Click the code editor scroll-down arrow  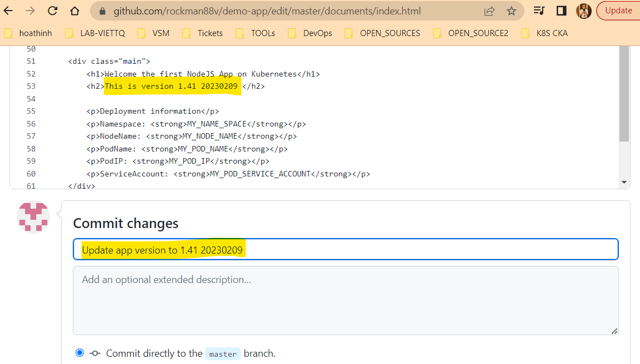click(x=624, y=182)
